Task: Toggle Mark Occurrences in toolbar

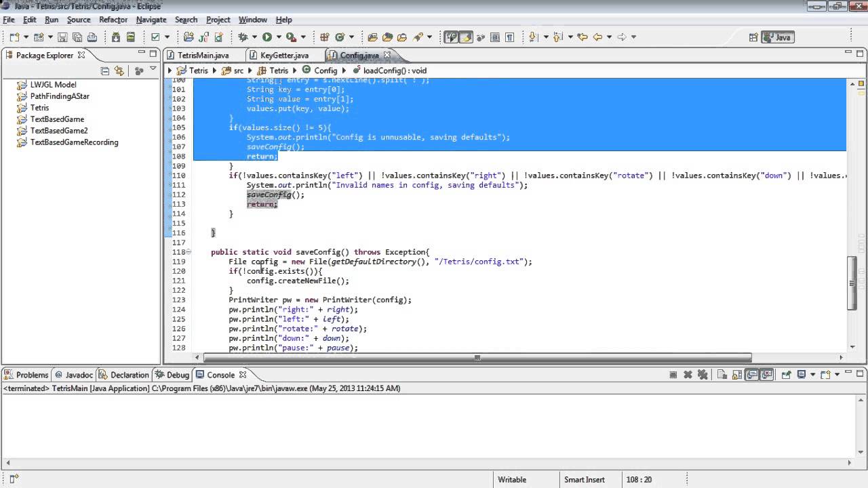Action: [465, 37]
